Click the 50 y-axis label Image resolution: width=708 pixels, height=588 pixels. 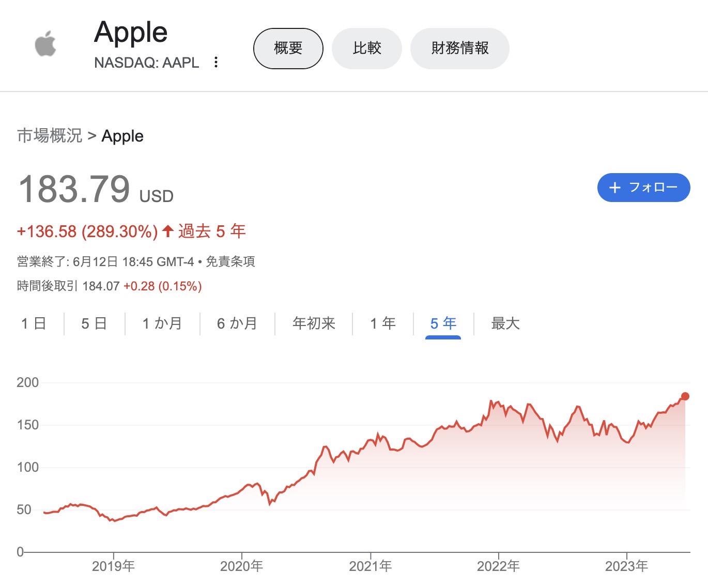(24, 509)
